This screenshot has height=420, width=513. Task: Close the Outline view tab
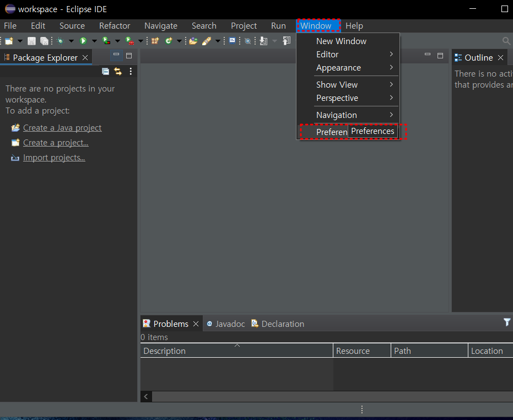pyautogui.click(x=500, y=58)
